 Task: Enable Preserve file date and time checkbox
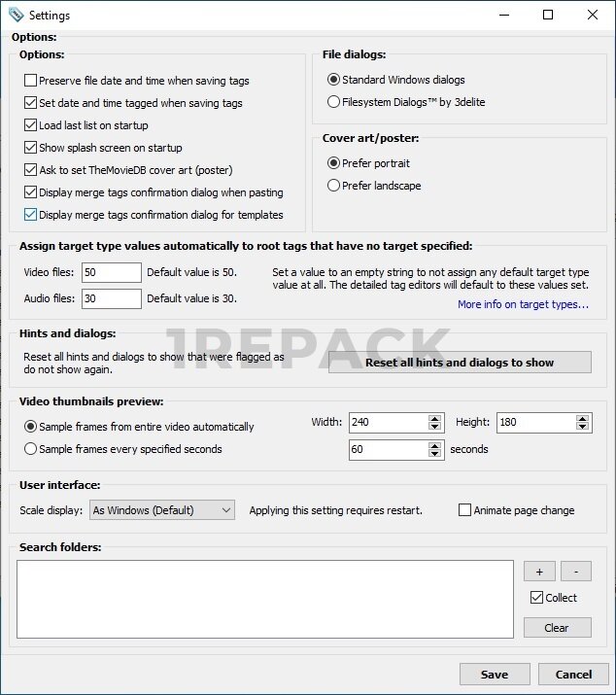31,81
